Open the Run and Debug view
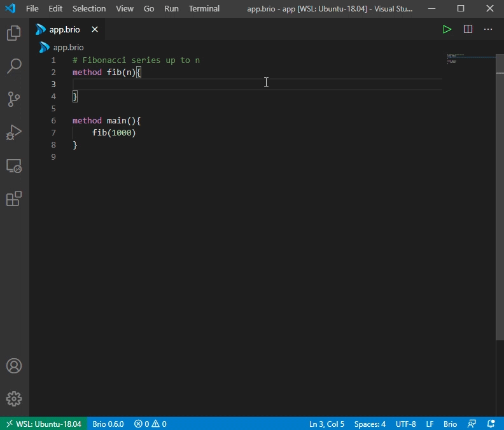 [14, 132]
